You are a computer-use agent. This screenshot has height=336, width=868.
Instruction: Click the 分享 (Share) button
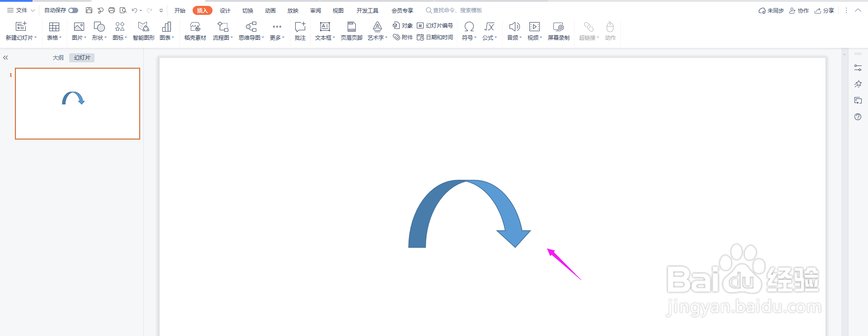(824, 10)
